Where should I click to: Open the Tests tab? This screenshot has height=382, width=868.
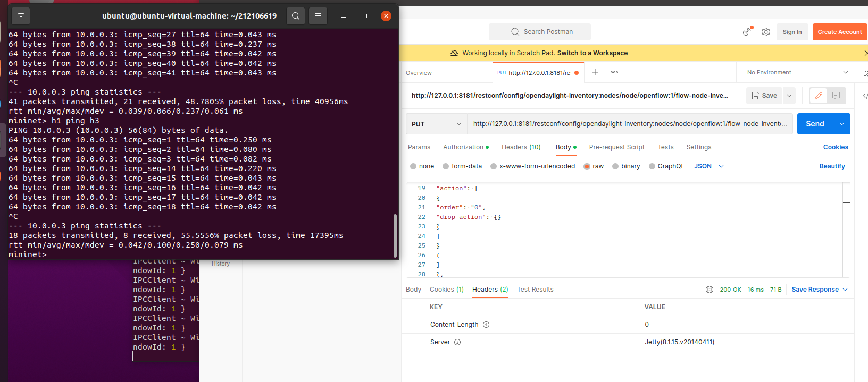[x=665, y=147]
